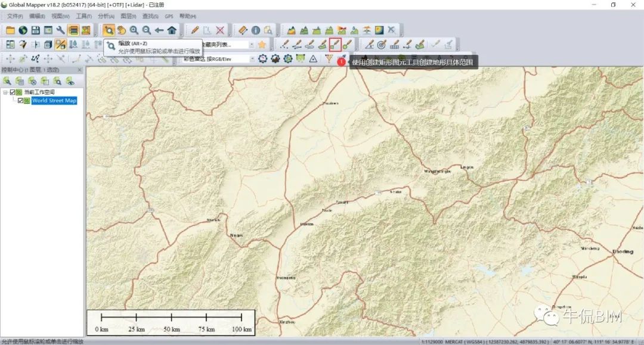The image size is (644, 345).
Task: Select the create rectangle area tool
Action: tap(335, 44)
